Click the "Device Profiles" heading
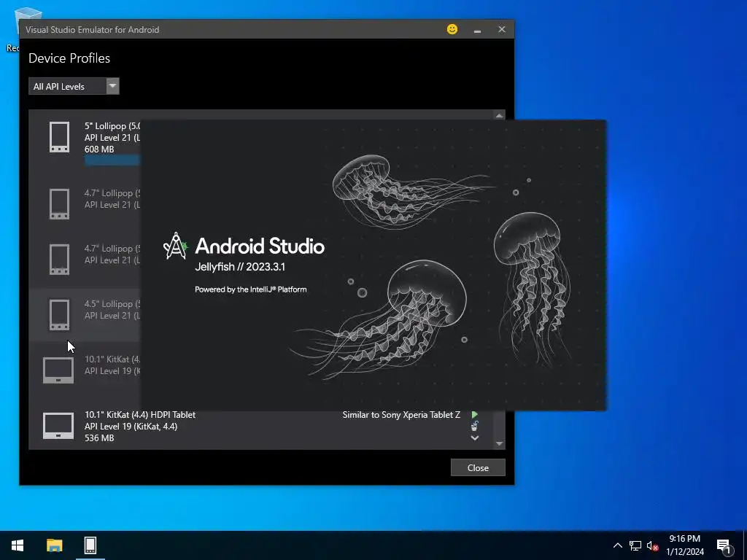Screen dimensions: 747x560 [x=69, y=58]
